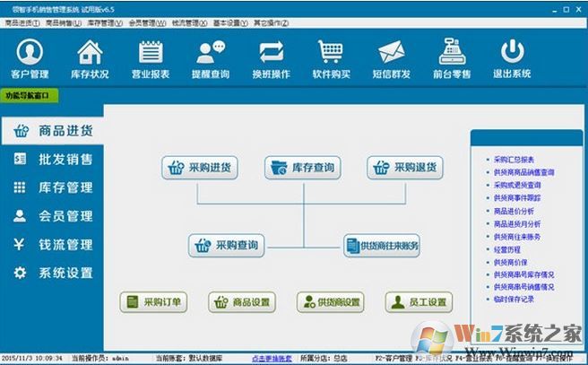Open 前台零售 cash register icon
Image resolution: width=588 pixels, height=365 pixels.
pyautogui.click(x=452, y=58)
